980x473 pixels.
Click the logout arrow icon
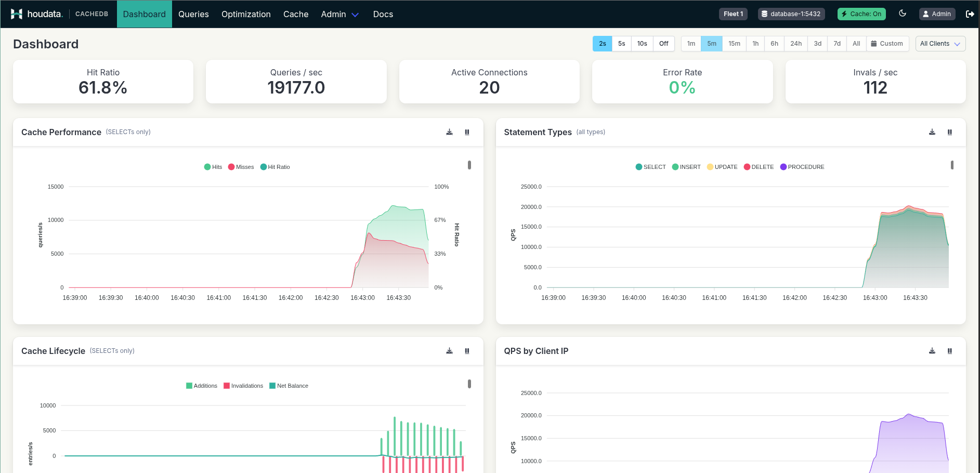click(970, 14)
